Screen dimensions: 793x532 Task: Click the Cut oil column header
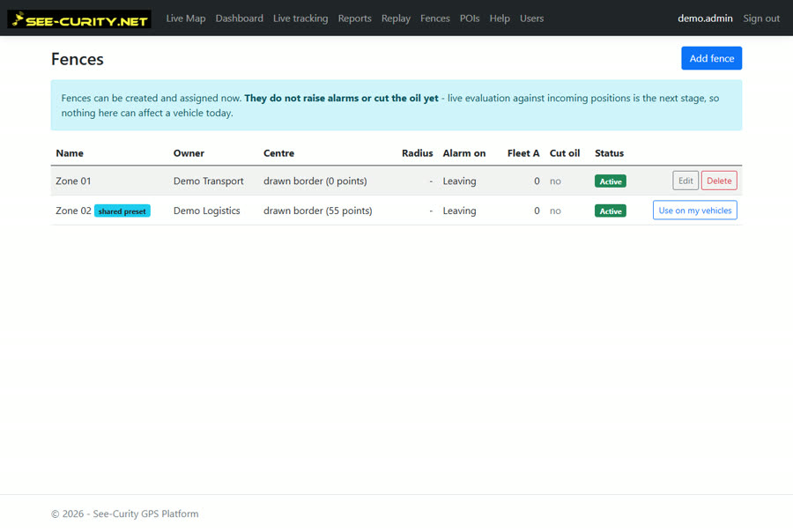(x=565, y=153)
